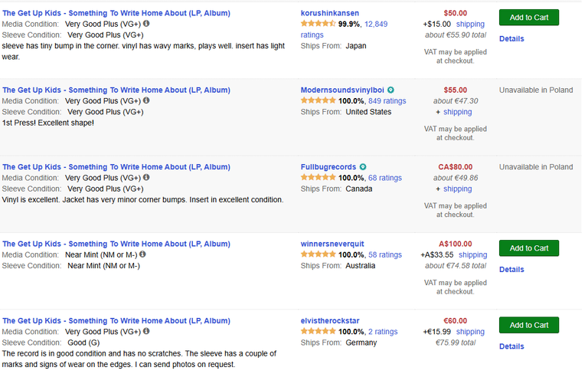Click media condition info icon in Fullbugrecords listing
588x374 pixels.
click(x=146, y=177)
